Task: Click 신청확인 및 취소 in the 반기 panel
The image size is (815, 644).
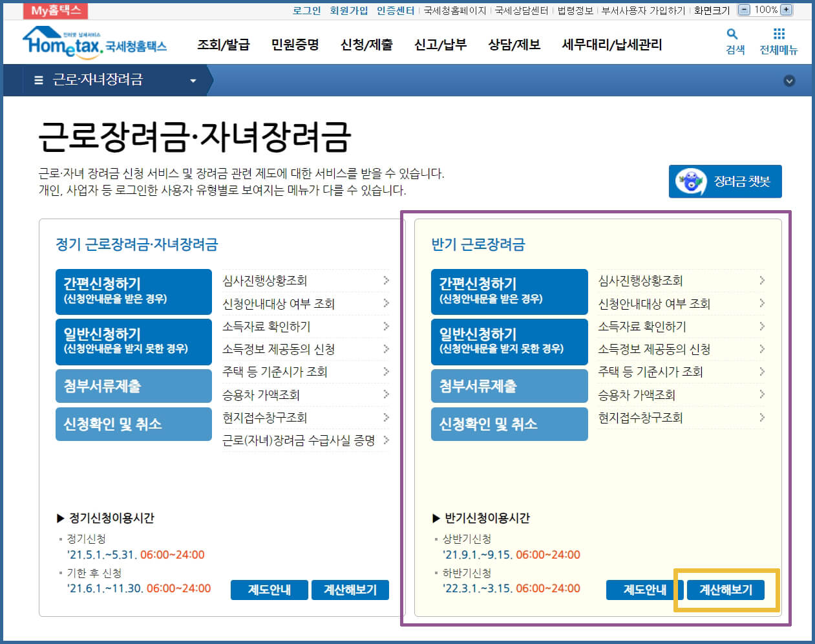Action: tap(509, 424)
